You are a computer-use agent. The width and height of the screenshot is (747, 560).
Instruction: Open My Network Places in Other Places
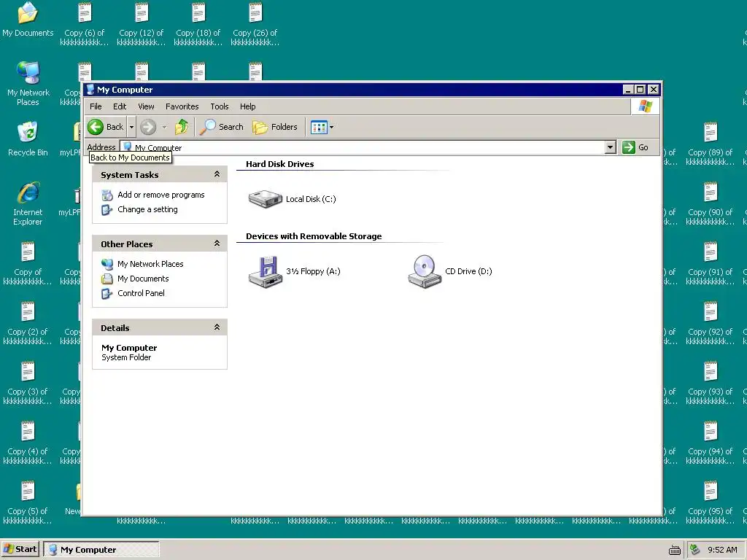pyautogui.click(x=150, y=264)
